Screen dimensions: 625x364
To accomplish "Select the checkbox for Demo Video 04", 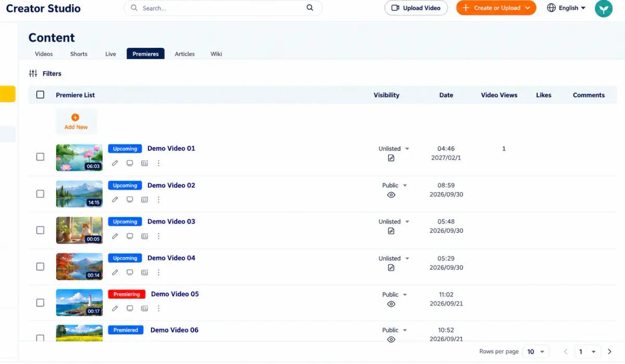I will (40, 267).
